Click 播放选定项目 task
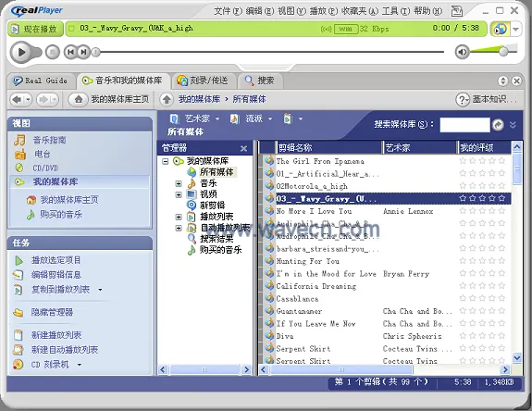Viewport: 532px width, 411px height. click(x=56, y=260)
